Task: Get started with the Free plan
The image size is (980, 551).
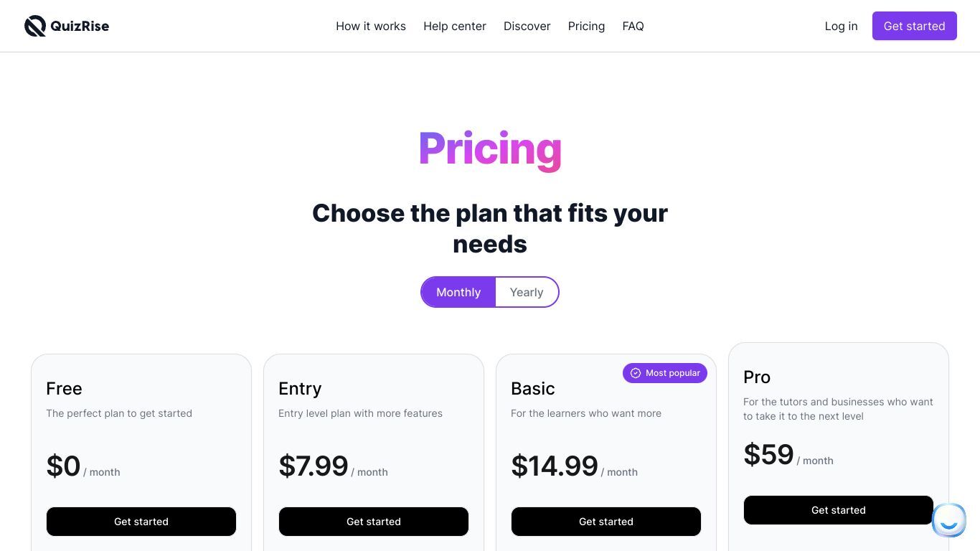Action: (x=141, y=522)
